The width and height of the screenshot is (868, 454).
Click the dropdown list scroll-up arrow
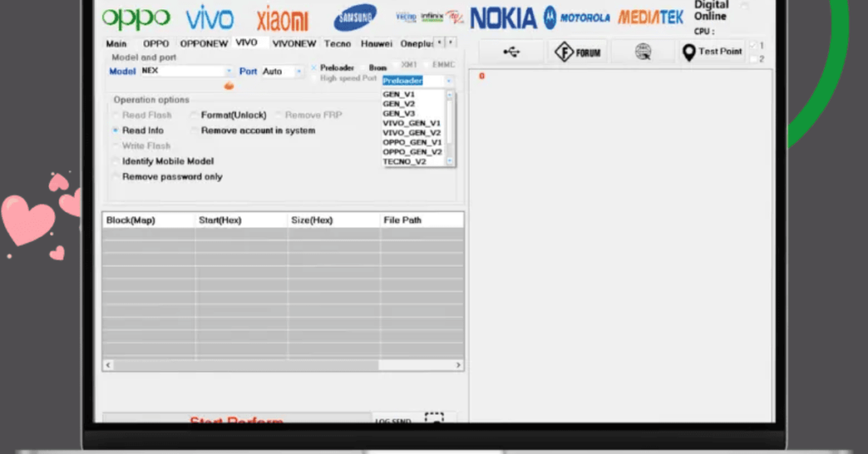coord(449,95)
